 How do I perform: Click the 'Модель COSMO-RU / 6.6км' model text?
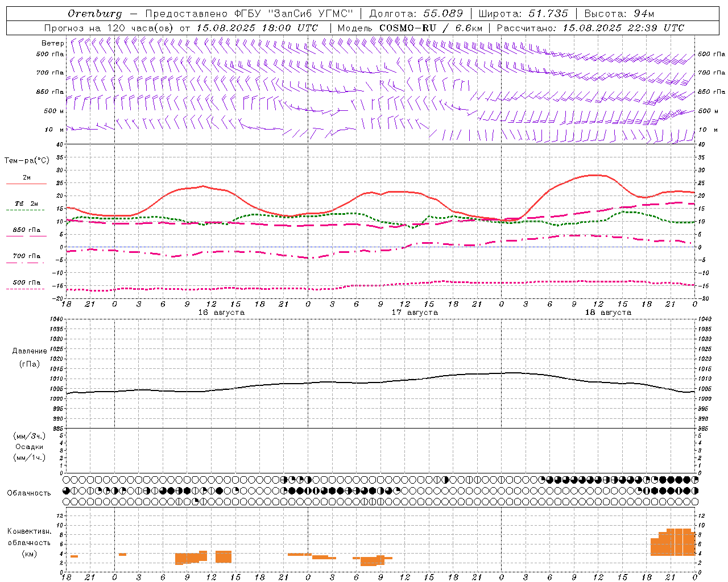coord(410,28)
